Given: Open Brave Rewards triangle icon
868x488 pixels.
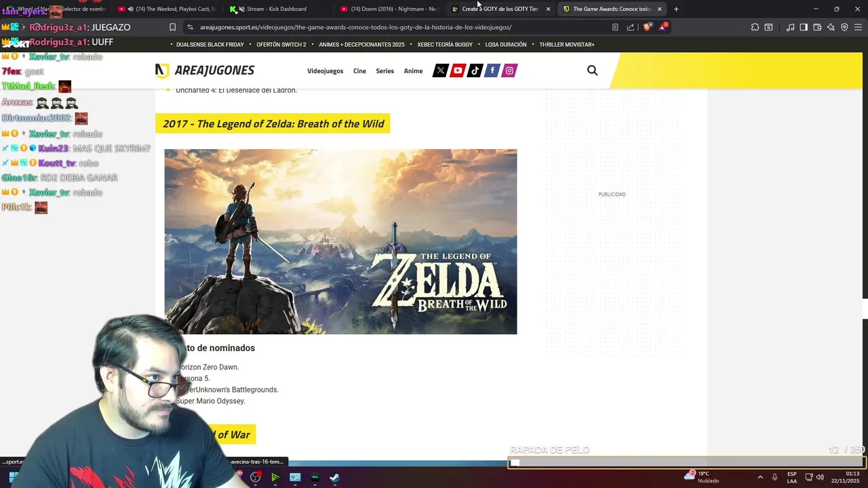Looking at the screenshot, I should (x=663, y=27).
